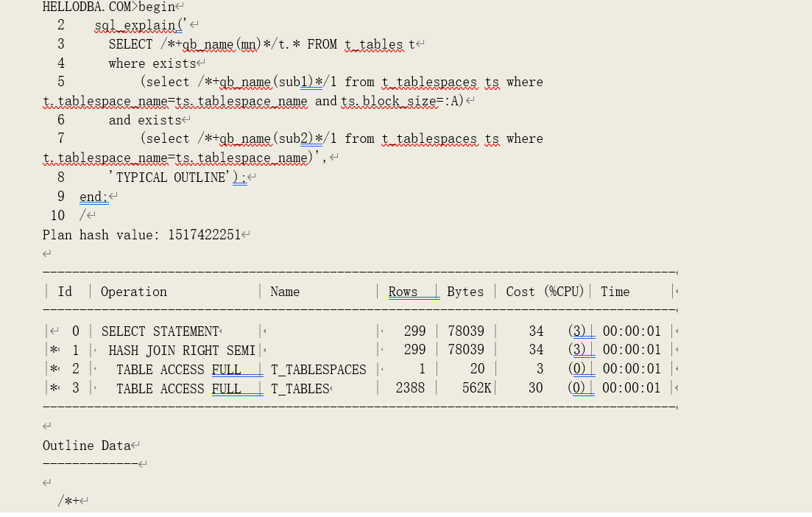The height and width of the screenshot is (517, 812).
Task: Click T_TABLESPACES in the Name column
Action: 318,369
